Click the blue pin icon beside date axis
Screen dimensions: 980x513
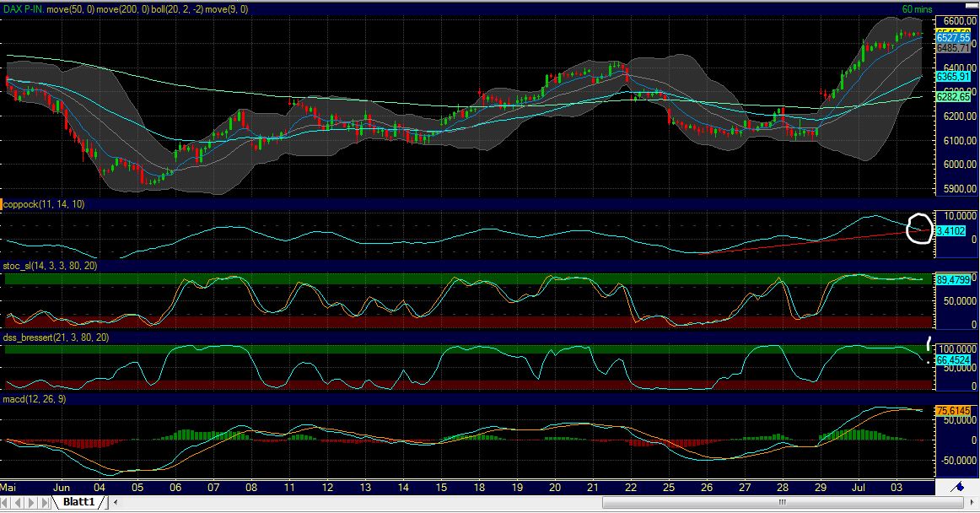(957, 487)
